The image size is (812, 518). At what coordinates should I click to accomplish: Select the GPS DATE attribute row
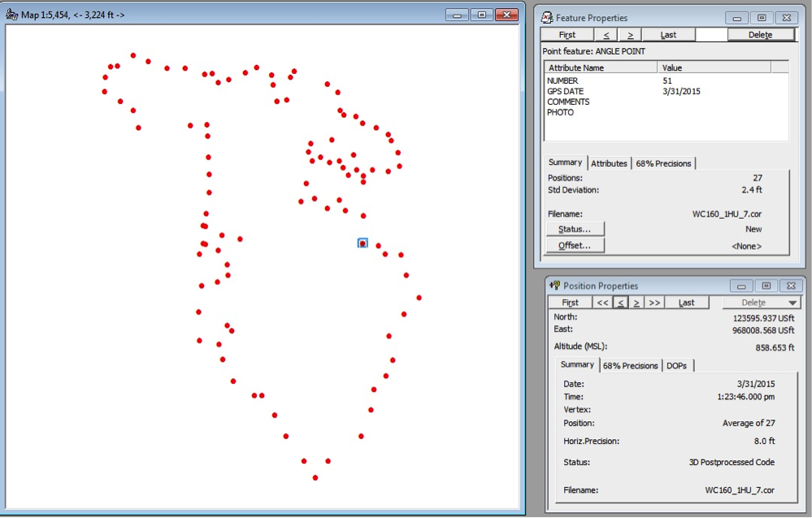pos(666,91)
